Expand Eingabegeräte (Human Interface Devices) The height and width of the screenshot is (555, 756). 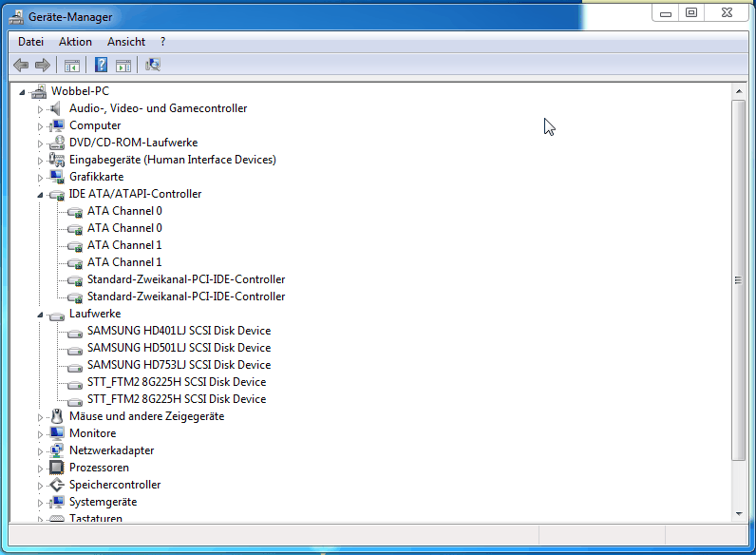point(40,161)
